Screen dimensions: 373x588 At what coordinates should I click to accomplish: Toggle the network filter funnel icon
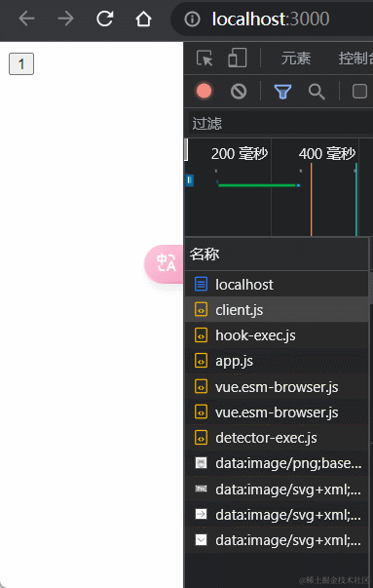pos(282,92)
